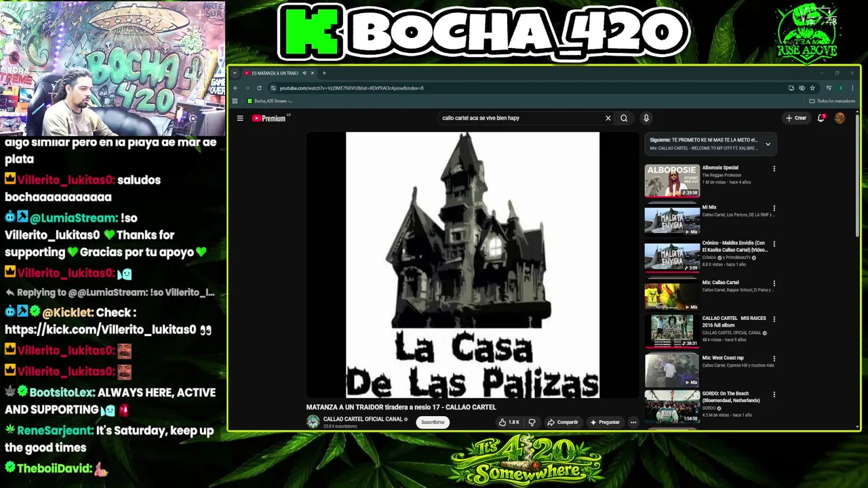The height and width of the screenshot is (488, 868).
Task: Click the Preguntar button
Action: [605, 422]
